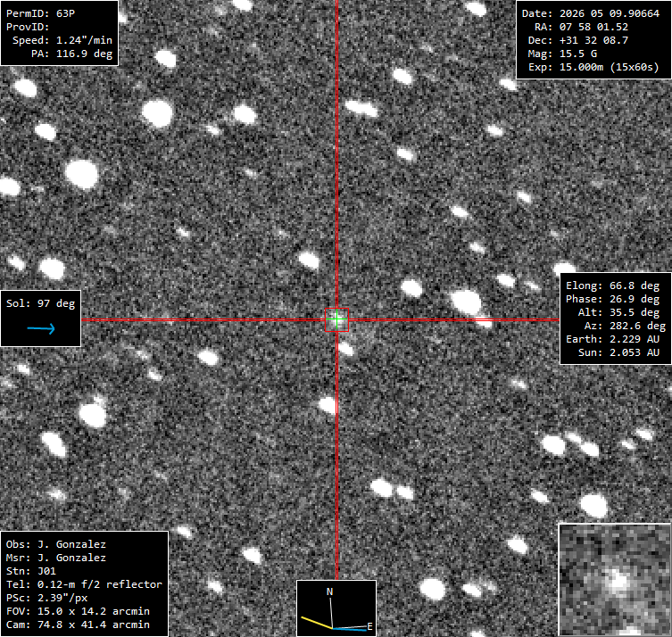Click the 'Stn: J01' line
The image size is (672, 637).
[x=31, y=571]
